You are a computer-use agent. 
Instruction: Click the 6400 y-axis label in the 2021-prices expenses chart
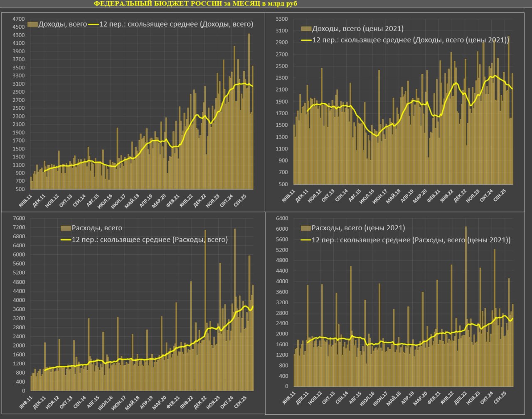(x=282, y=219)
